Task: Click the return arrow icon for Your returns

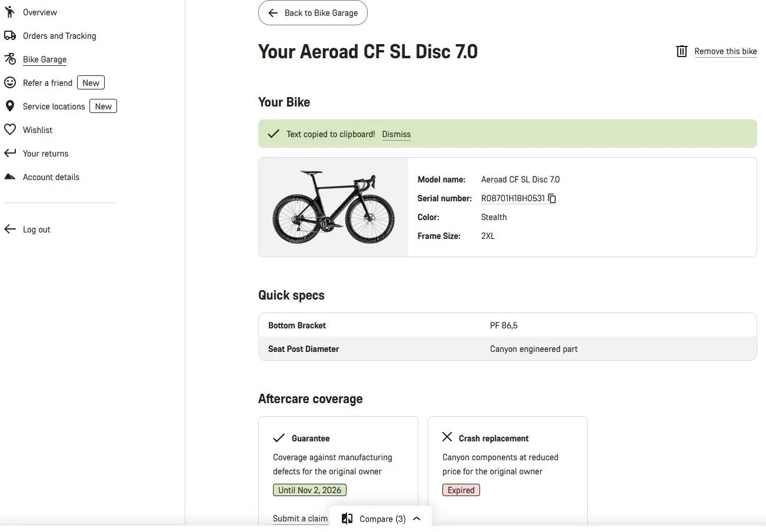Action: pos(10,154)
